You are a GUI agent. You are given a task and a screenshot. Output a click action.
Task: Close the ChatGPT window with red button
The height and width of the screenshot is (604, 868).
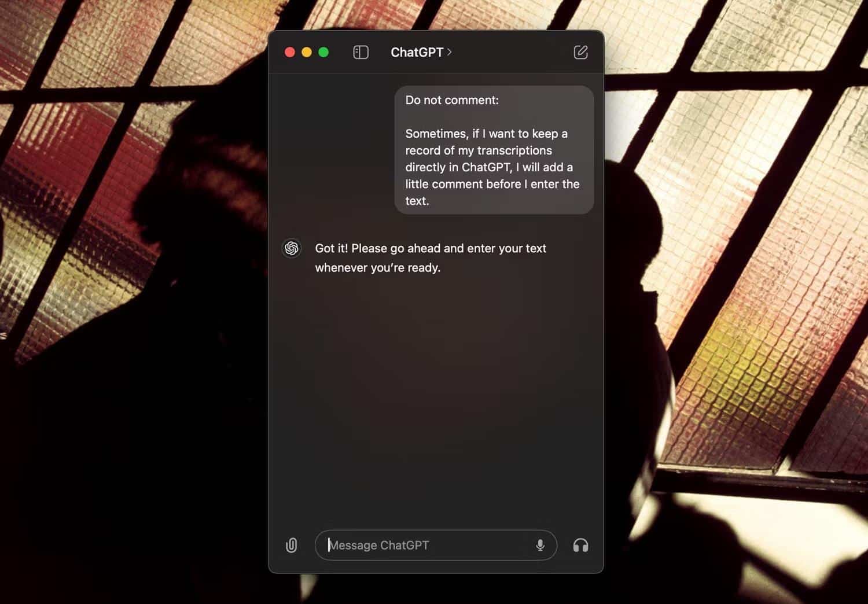tap(290, 52)
